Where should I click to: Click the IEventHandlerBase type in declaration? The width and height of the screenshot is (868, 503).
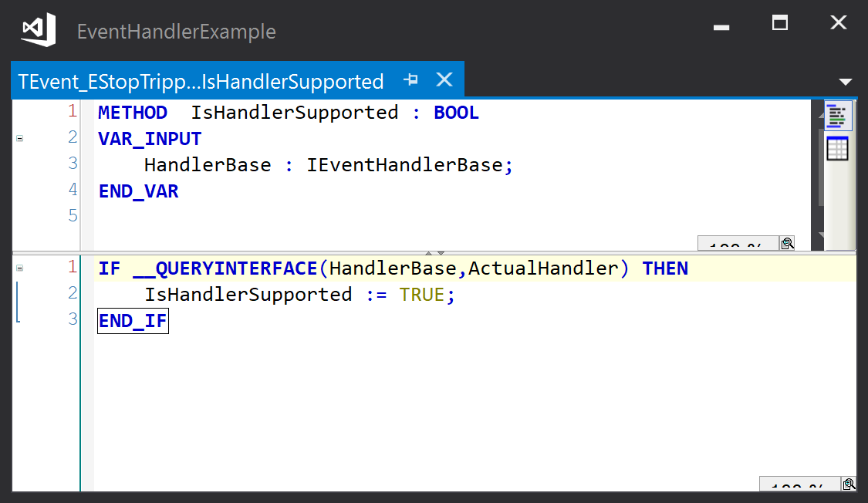[x=405, y=165]
